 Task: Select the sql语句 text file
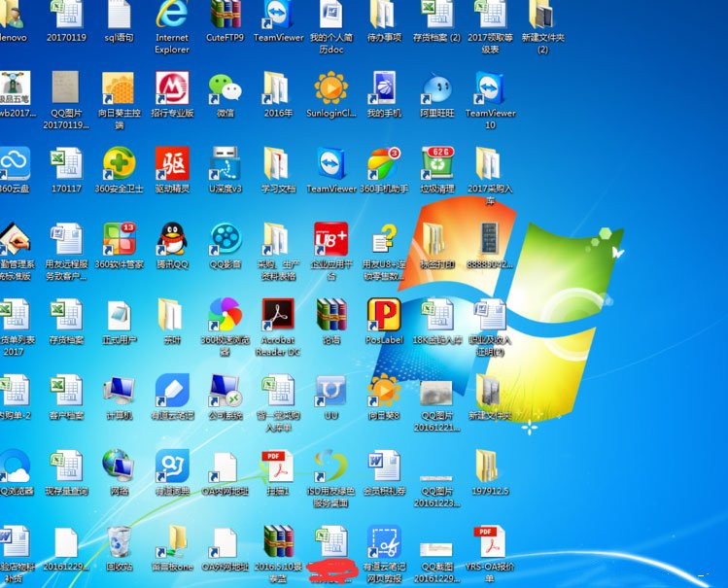coord(120,21)
